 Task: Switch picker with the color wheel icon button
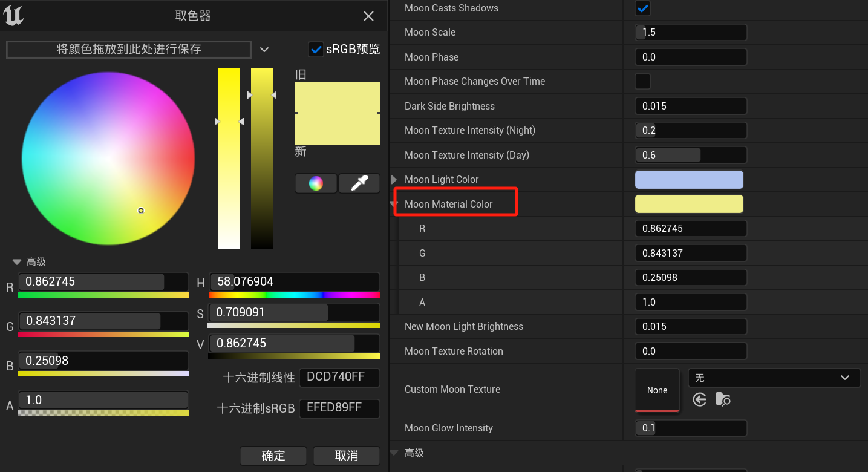pos(316,183)
